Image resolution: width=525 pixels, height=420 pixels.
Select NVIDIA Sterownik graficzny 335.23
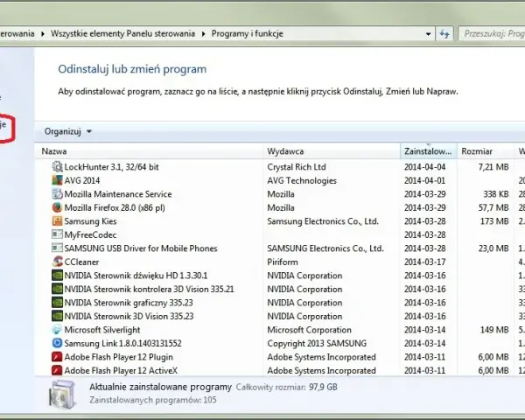tap(129, 303)
